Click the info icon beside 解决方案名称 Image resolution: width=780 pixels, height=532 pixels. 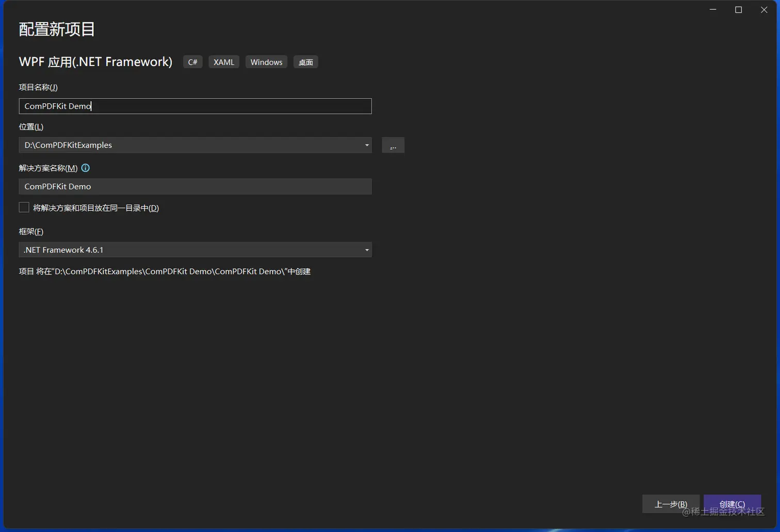click(x=86, y=168)
